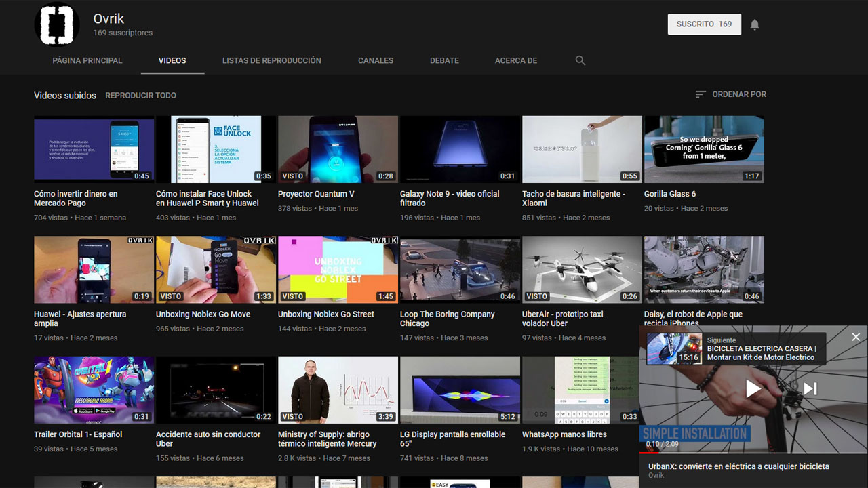Click the Face Unlock Huawei P Smart title
868x488 pixels.
pos(208,199)
